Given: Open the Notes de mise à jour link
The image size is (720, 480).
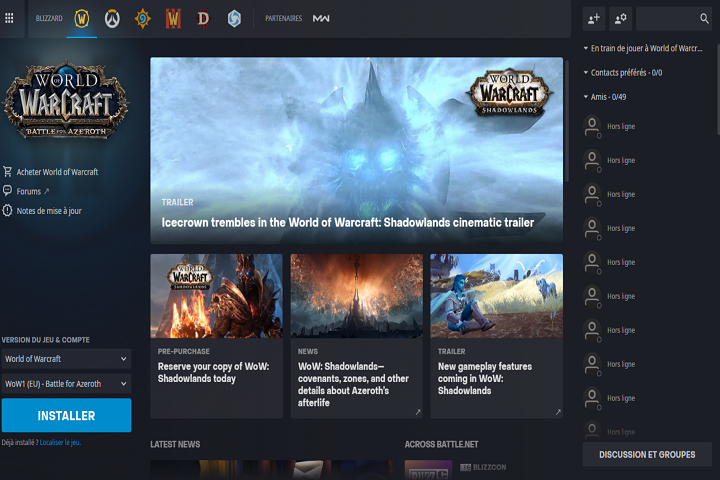Looking at the screenshot, I should 48,211.
